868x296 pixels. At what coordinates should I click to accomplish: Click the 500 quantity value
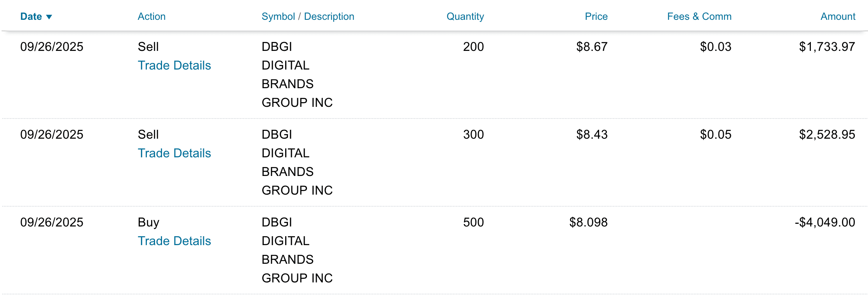pos(473,222)
